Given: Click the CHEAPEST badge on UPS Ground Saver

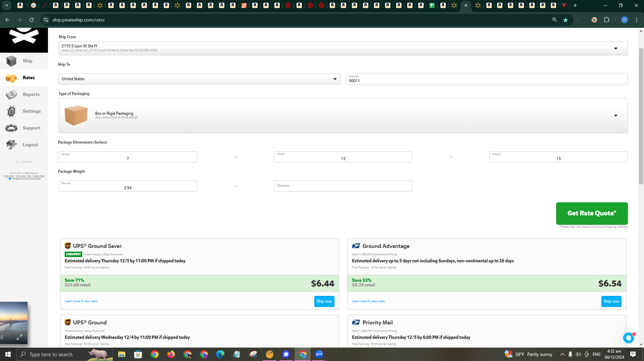Looking at the screenshot, I should coord(73,254).
